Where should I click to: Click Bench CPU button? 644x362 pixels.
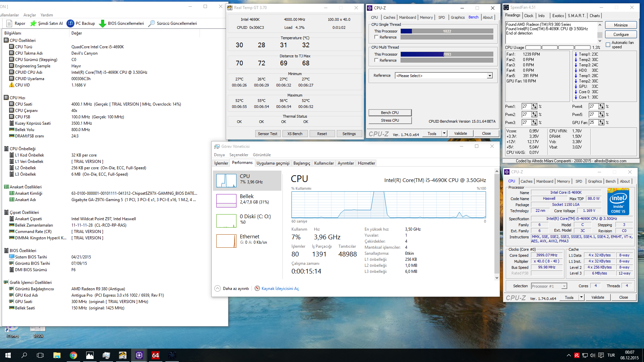[390, 113]
